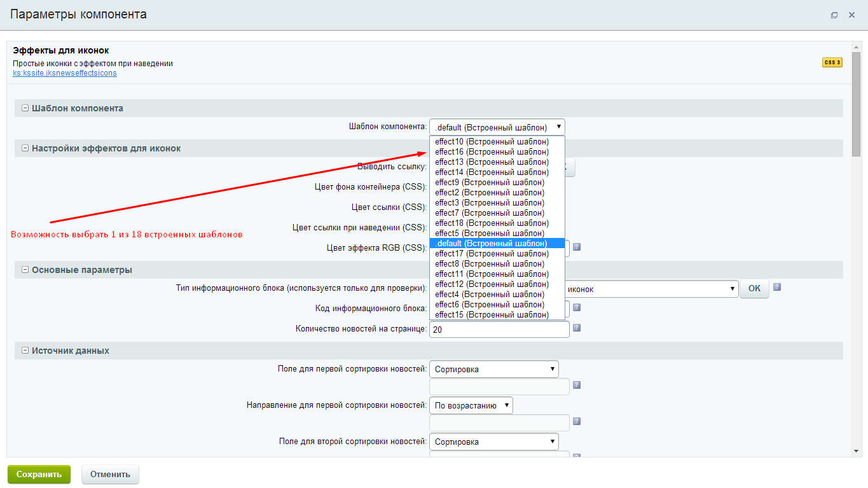Click the help icon beside the OK button
This screenshot has height=488, width=868.
tap(776, 288)
